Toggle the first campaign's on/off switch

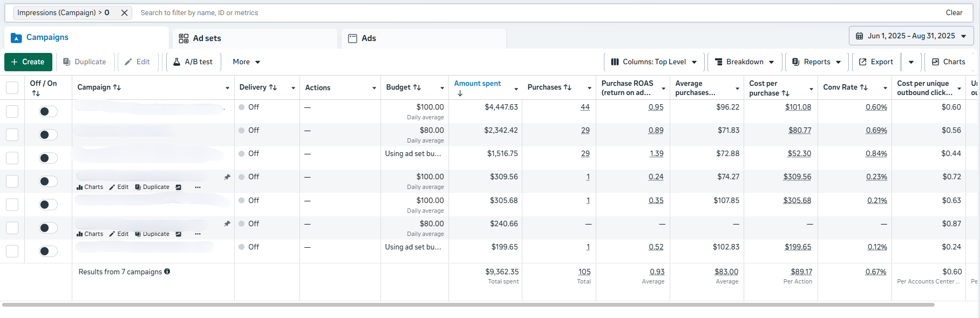48,112
